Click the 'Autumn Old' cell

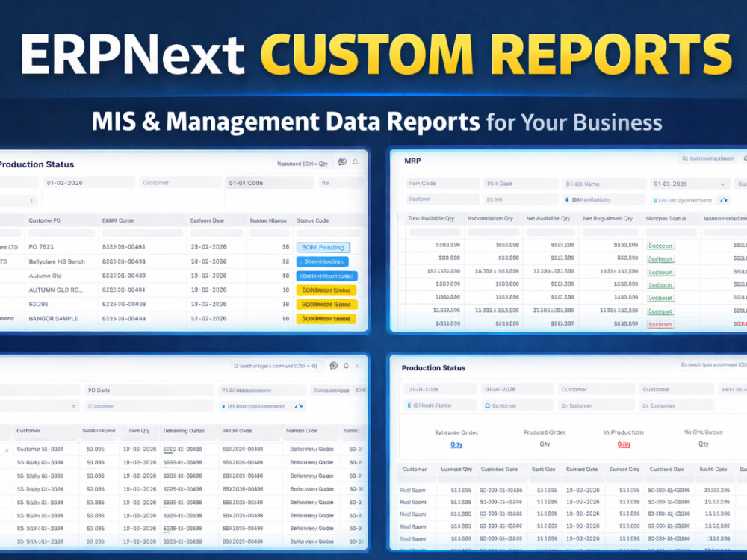pyautogui.click(x=45, y=276)
